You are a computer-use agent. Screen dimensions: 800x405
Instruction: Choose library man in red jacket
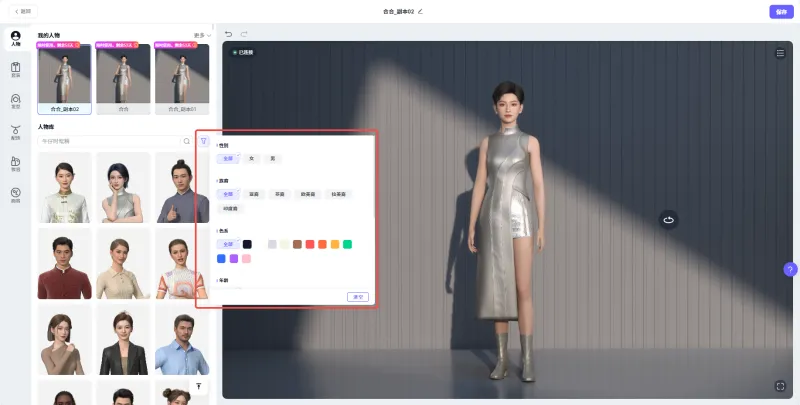(64, 263)
